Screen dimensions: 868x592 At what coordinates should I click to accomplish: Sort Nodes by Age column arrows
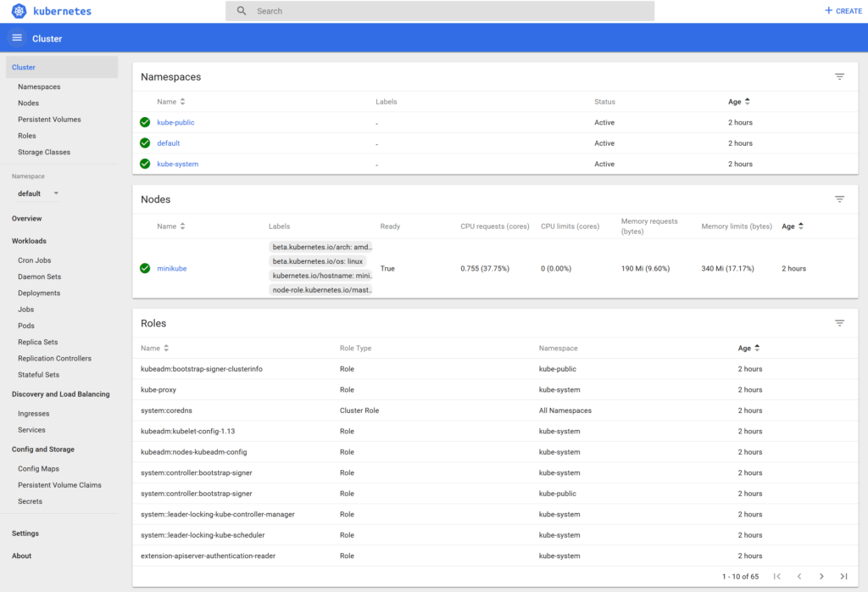(x=801, y=226)
